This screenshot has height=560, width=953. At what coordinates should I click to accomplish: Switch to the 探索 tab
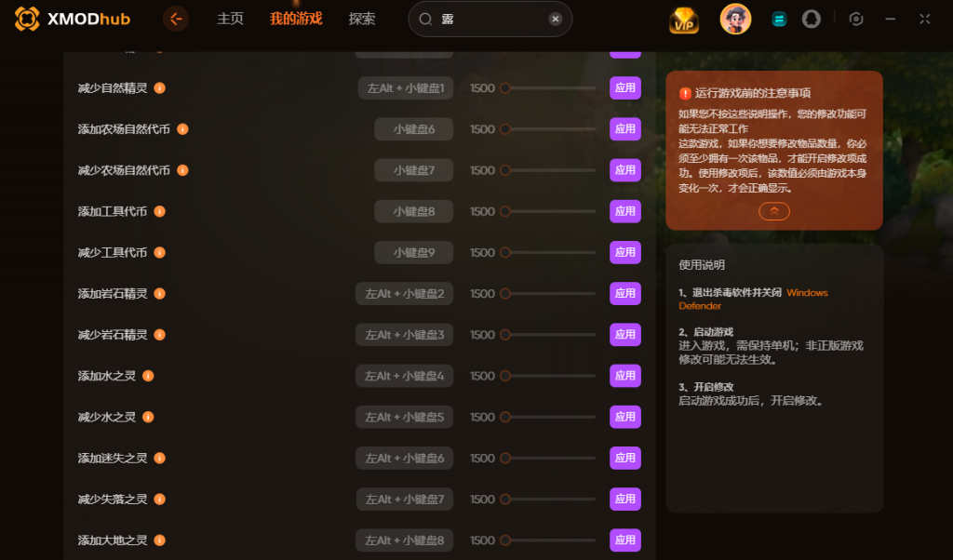click(362, 19)
